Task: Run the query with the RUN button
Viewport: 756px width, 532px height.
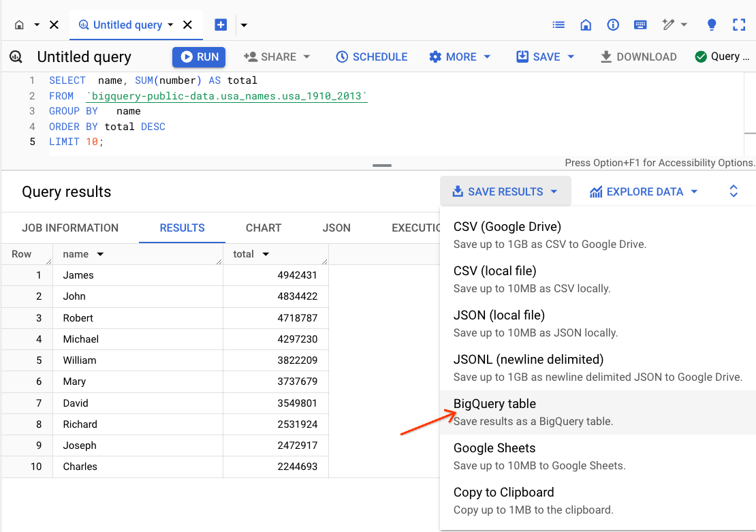Action: tap(198, 57)
